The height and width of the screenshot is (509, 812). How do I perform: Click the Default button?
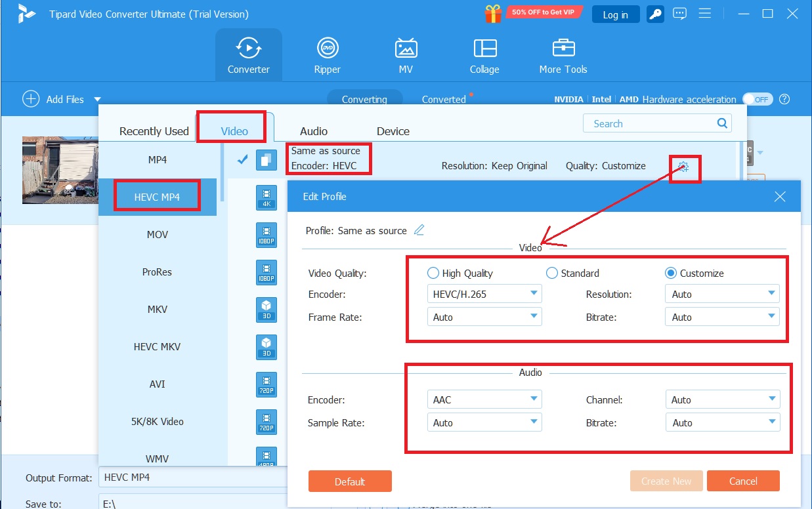(350, 481)
